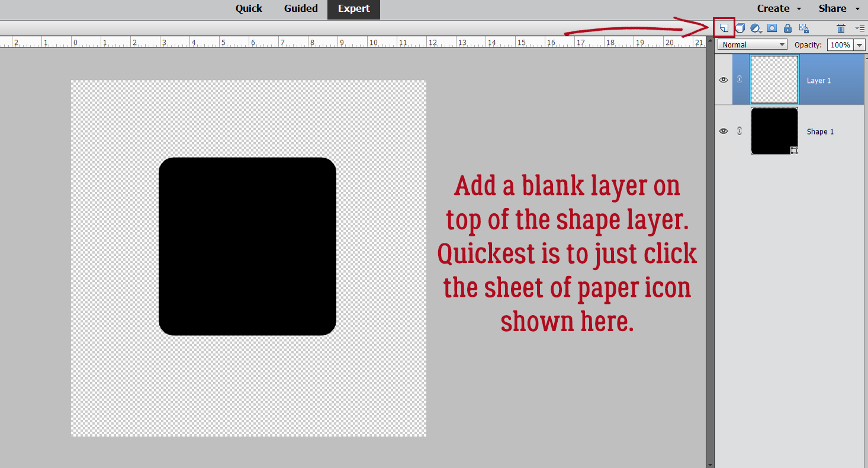The image size is (868, 468).
Task: Add a layer mask
Action: pos(772,28)
